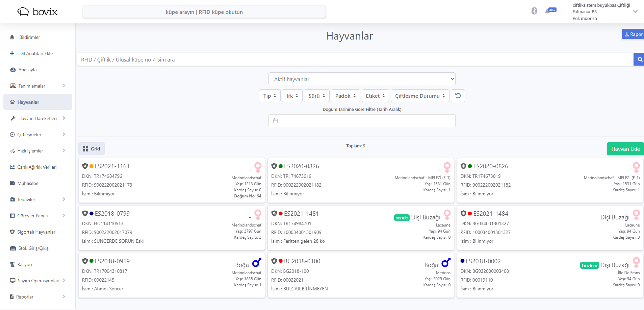Click İsim : SÜNGERDE SORUN Eski text
Image resolution: width=644 pixels, height=310 pixels.
click(113, 241)
